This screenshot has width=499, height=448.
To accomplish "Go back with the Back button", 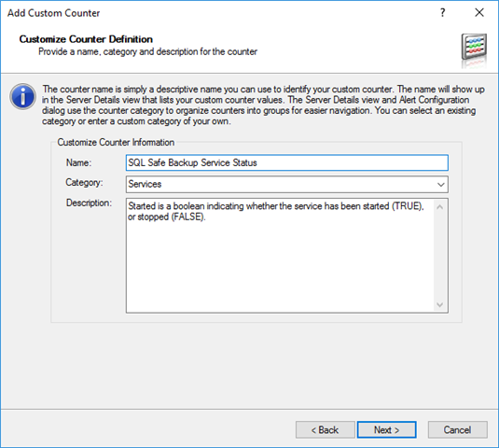I will click(325, 430).
